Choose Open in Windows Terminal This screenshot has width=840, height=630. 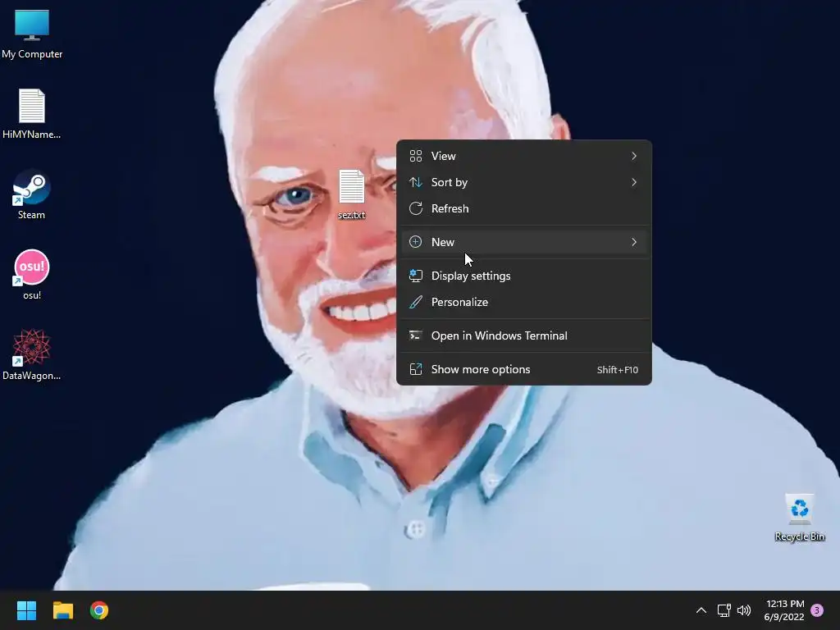click(524, 336)
